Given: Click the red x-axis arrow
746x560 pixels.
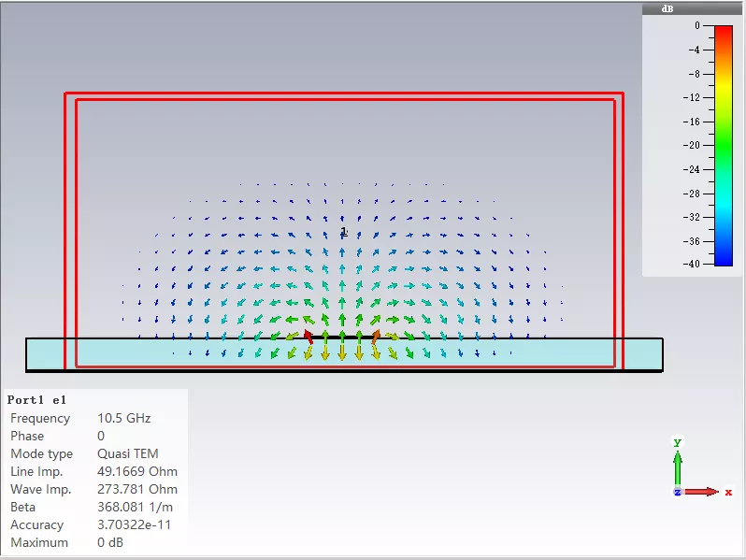Looking at the screenshot, I should [x=700, y=492].
